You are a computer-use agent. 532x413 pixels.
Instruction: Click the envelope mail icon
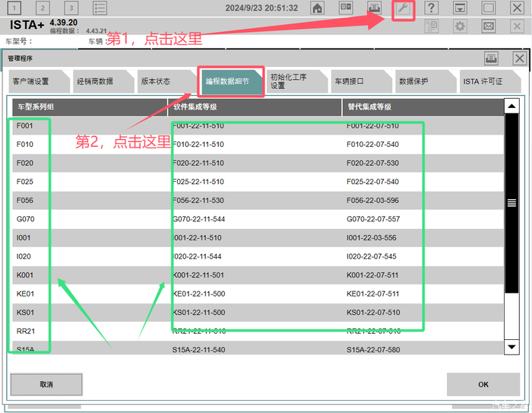489,27
